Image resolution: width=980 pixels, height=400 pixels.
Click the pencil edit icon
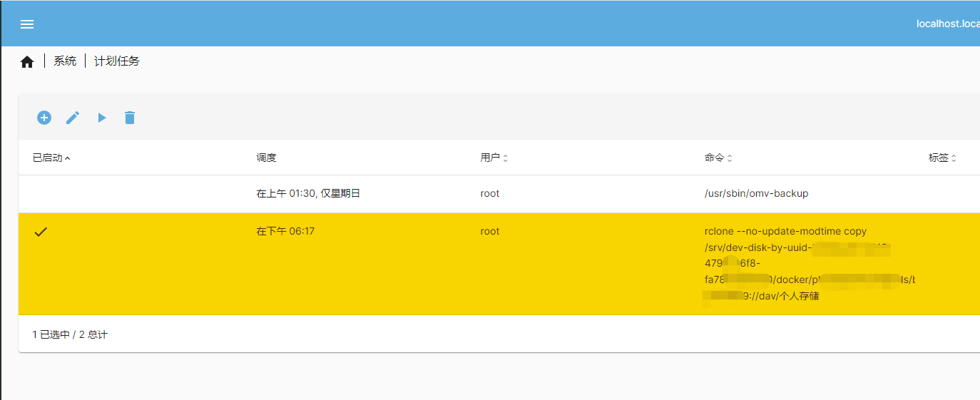pyautogui.click(x=73, y=118)
